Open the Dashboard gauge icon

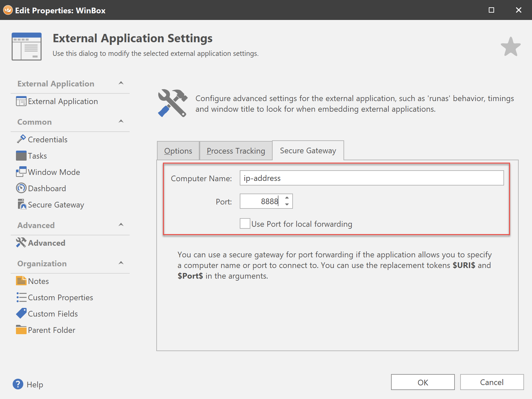[21, 188]
